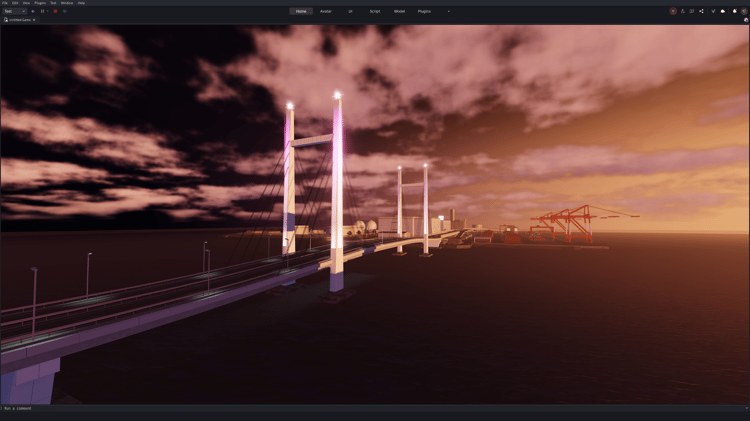Click the red-ringed circular icon
The image size is (750, 421).
point(673,11)
